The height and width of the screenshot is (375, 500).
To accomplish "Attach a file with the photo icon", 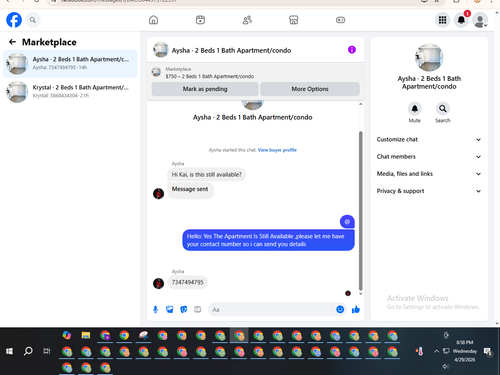I will (170, 310).
